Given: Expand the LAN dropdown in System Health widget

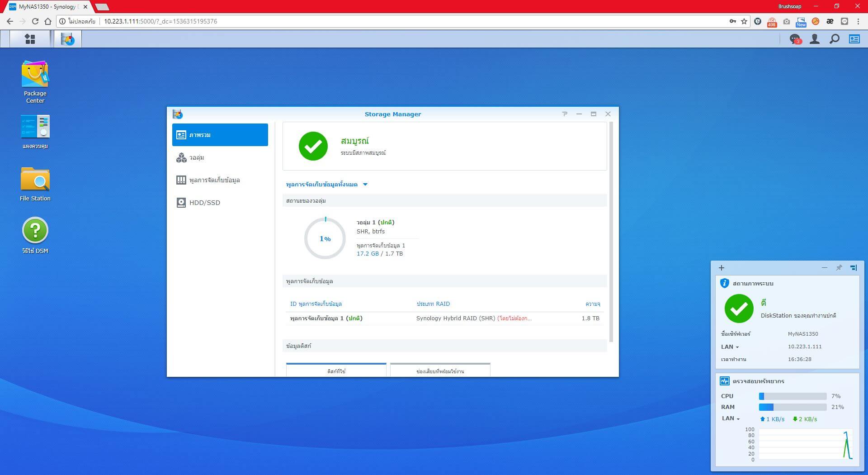Looking at the screenshot, I should 730,347.
